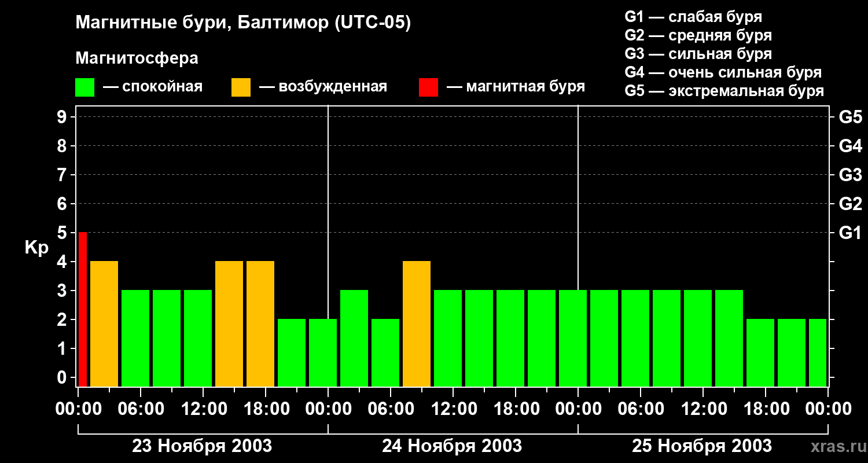The image size is (868, 463).
Task: Click the 'G1 — слабая буря' legend line
Action: (693, 17)
